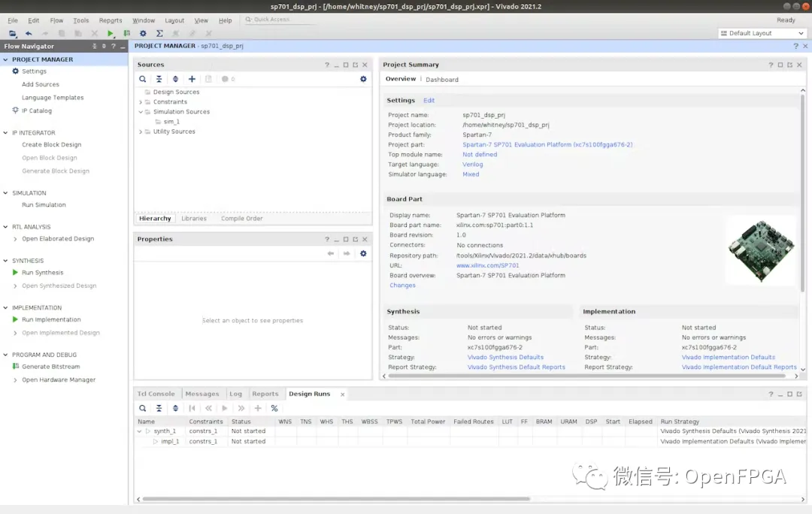Collapse RTL ANALYSIS section
Image resolution: width=812 pixels, height=514 pixels.
pos(6,227)
